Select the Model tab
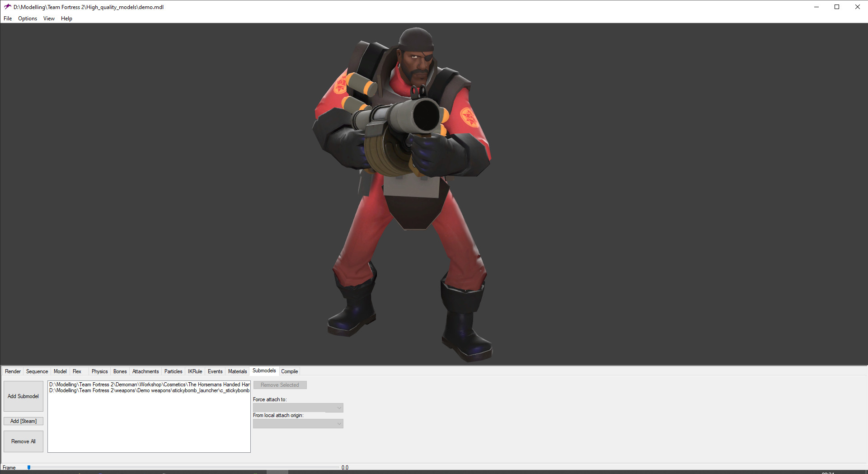The width and height of the screenshot is (868, 474). point(60,371)
